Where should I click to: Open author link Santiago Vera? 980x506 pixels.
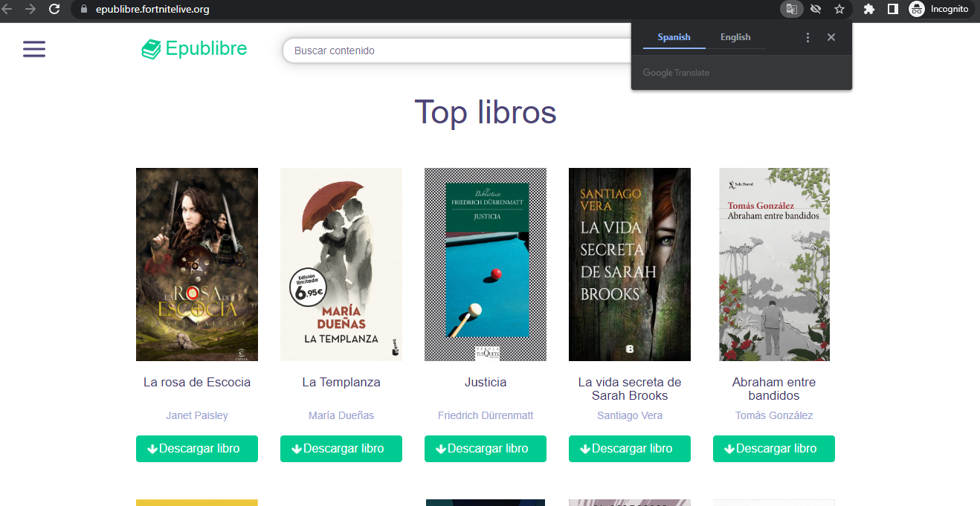630,415
